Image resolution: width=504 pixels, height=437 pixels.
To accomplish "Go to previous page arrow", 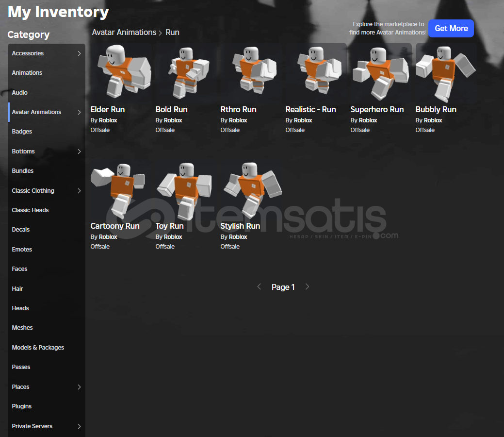I will pyautogui.click(x=259, y=287).
